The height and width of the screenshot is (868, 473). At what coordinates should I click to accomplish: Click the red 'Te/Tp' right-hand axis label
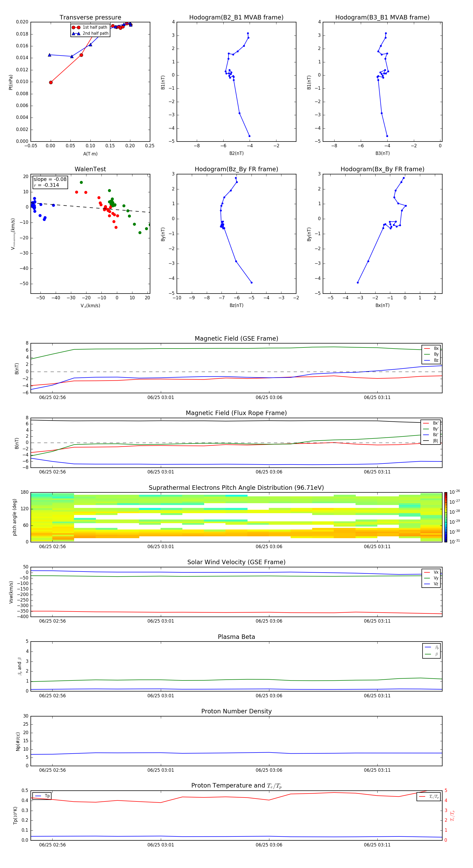pyautogui.click(x=452, y=815)
